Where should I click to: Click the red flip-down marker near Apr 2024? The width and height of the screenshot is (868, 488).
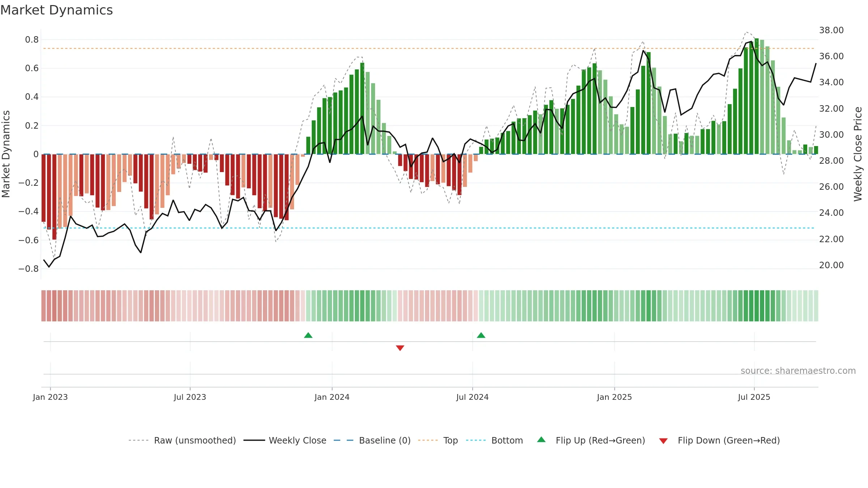coord(400,348)
